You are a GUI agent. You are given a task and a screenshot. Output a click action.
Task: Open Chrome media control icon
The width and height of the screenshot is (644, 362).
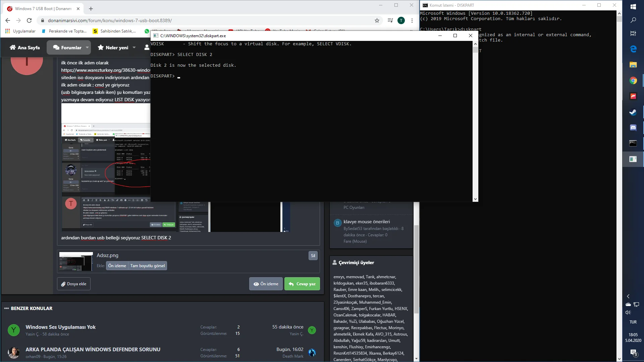pos(390,20)
